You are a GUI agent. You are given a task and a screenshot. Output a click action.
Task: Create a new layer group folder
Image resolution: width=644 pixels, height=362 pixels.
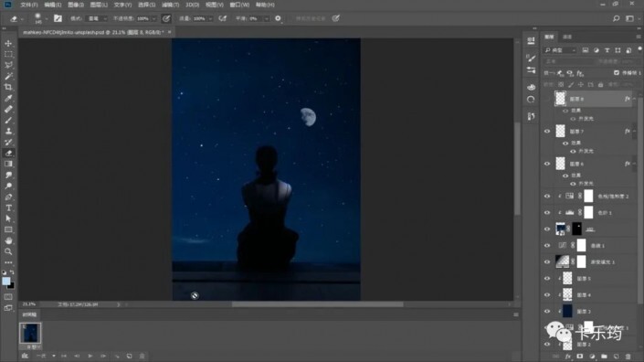point(604,357)
